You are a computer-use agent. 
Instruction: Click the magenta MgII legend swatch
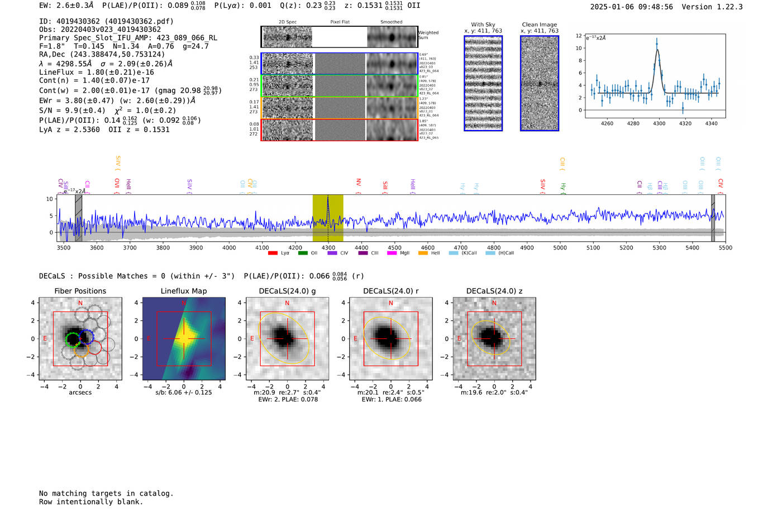392,253
